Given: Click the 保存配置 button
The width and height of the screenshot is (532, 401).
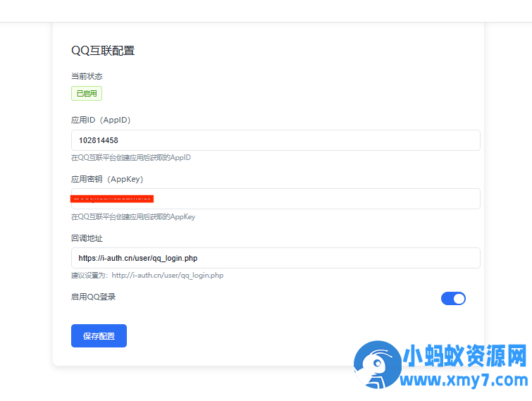Looking at the screenshot, I should click(99, 336).
